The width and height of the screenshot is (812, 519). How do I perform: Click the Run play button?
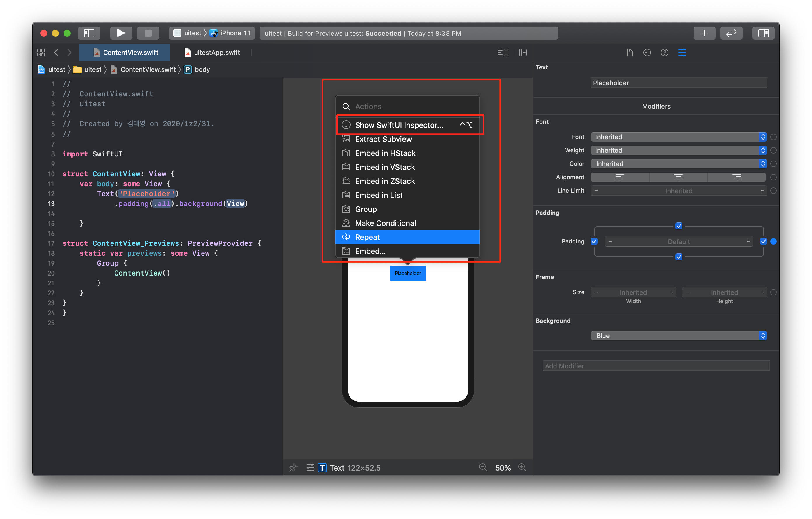[x=121, y=33]
